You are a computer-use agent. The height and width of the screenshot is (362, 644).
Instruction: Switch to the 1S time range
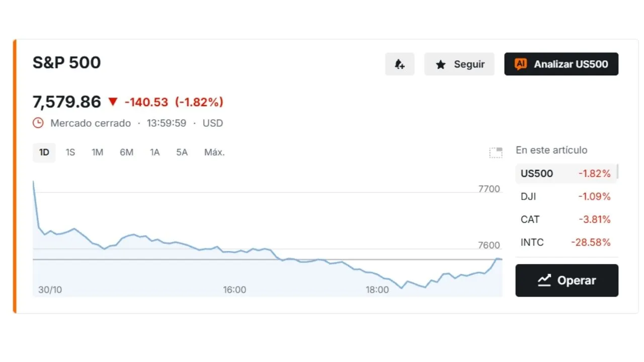point(70,152)
